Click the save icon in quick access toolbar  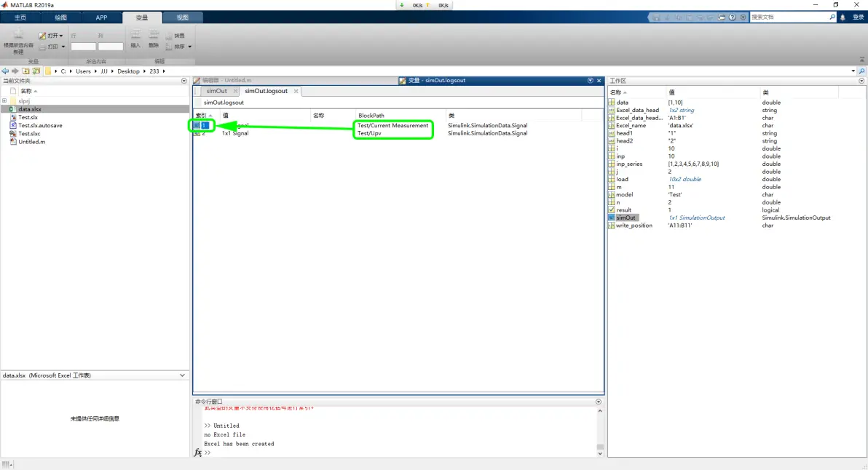click(x=656, y=17)
